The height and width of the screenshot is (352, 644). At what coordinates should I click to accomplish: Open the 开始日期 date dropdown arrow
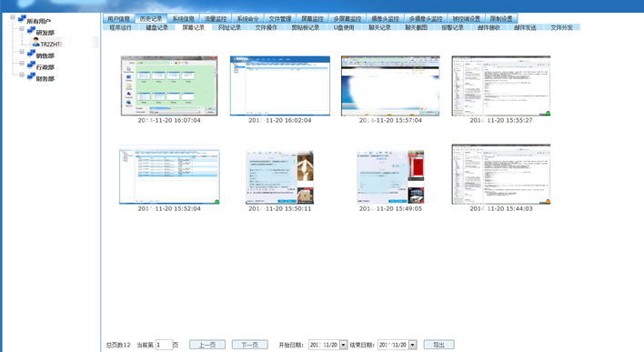pos(343,345)
